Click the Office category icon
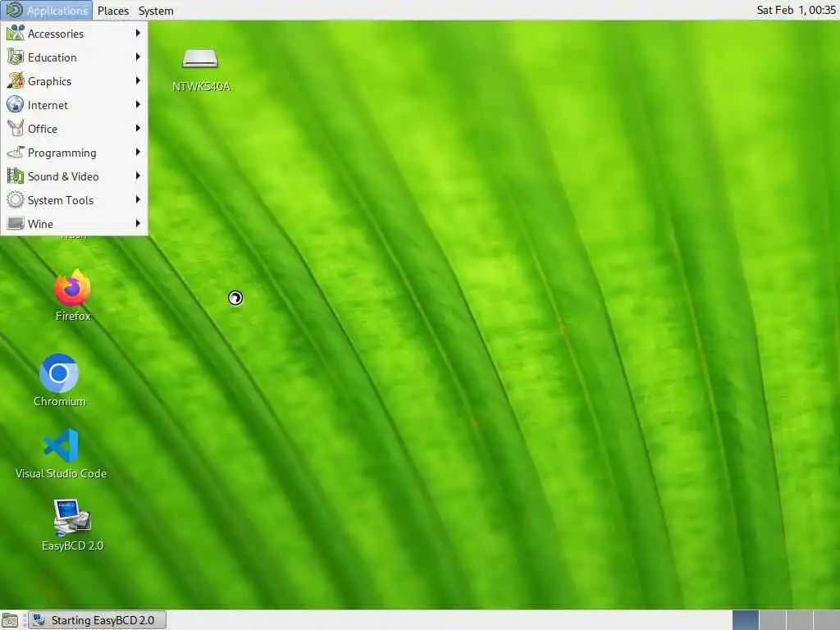The height and width of the screenshot is (630, 840). (15, 128)
